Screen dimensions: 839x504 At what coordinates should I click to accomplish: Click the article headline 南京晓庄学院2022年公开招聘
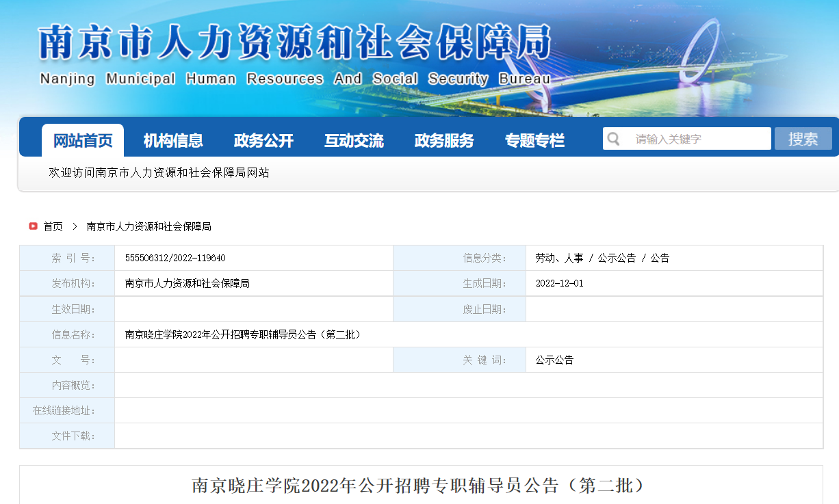click(419, 486)
